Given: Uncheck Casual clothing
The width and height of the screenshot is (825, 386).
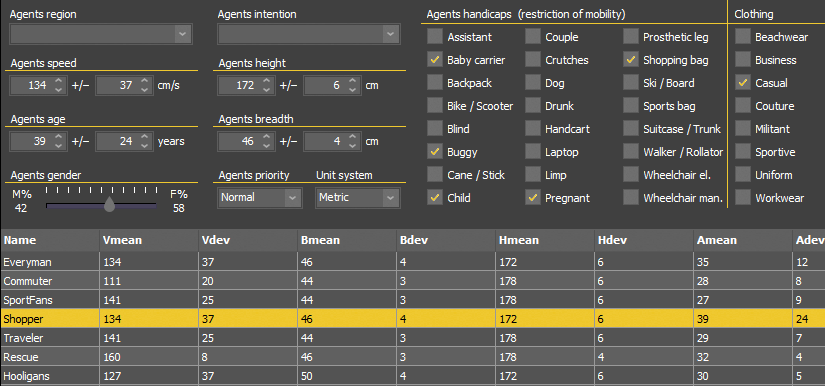Looking at the screenshot, I should tap(743, 83).
